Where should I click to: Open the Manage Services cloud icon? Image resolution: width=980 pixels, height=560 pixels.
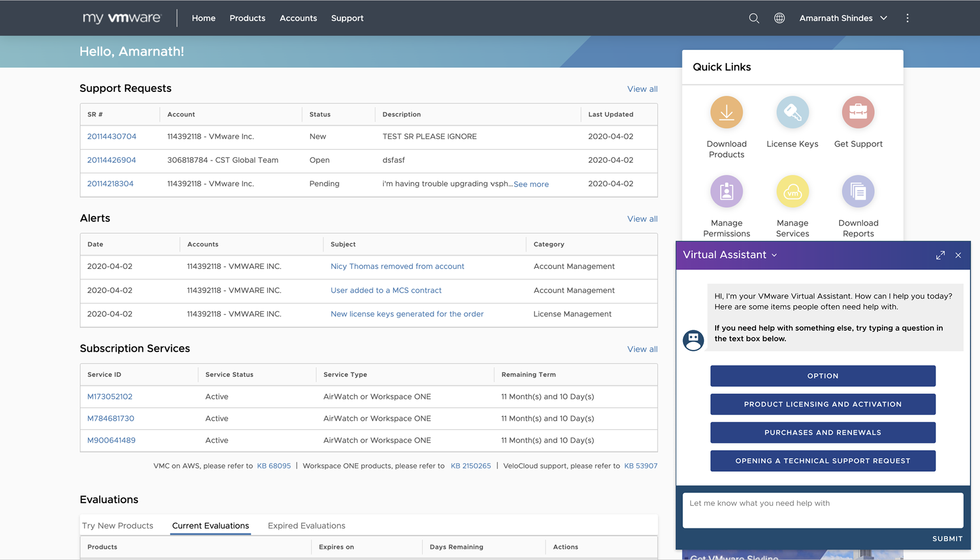[x=792, y=191]
